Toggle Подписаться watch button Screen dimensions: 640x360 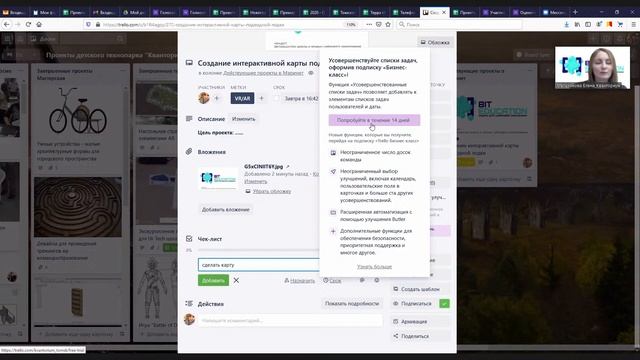point(421,304)
